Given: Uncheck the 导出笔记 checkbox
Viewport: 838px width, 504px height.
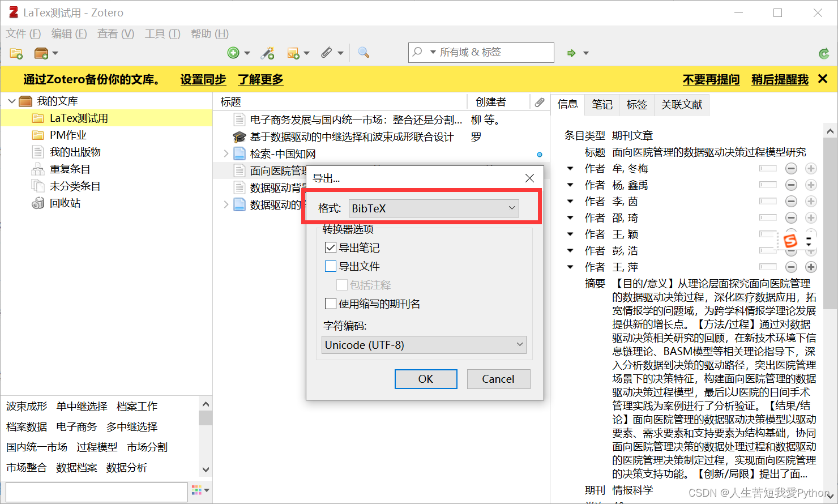Looking at the screenshot, I should [331, 247].
